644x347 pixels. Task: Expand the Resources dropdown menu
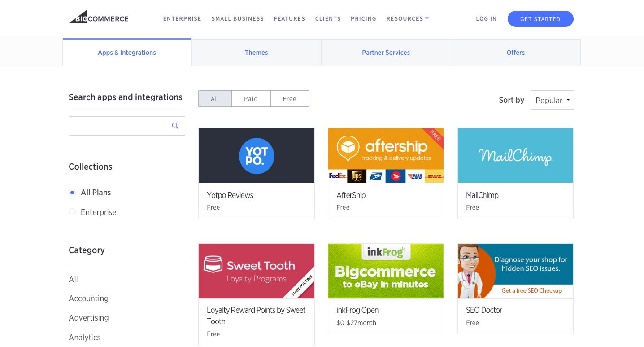click(407, 18)
